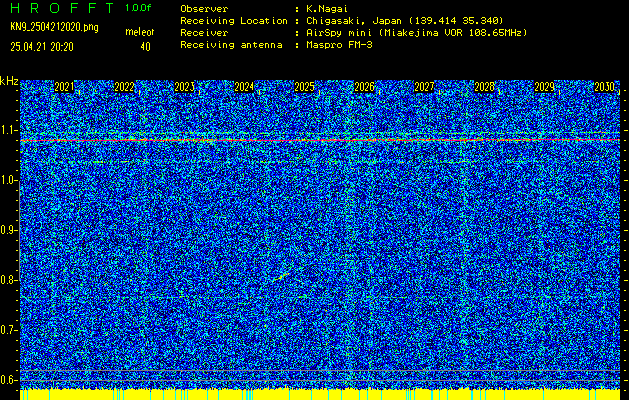Click the version number 1.00f
Viewport: 629px width, 400px height.
(138, 8)
